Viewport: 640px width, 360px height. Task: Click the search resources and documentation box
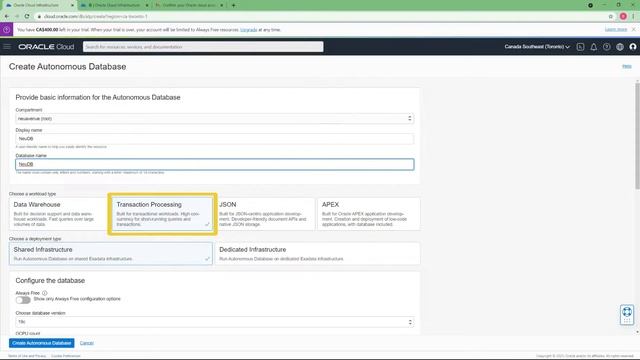click(203, 47)
